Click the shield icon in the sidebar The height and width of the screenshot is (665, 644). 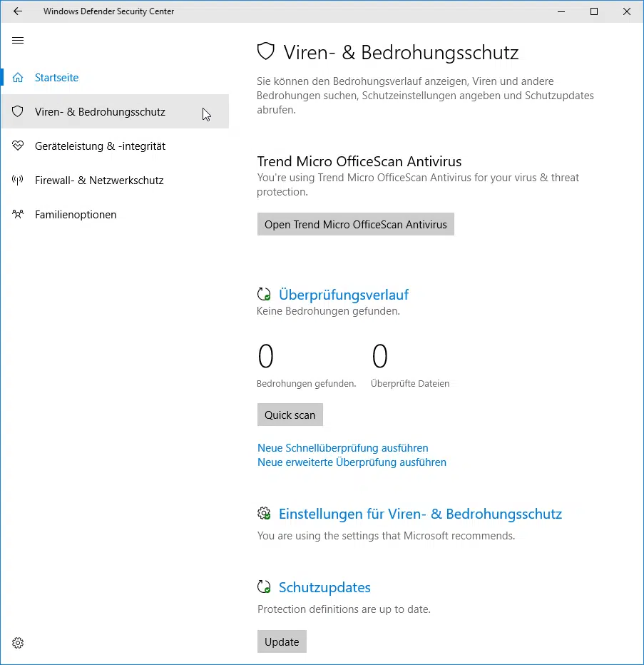(x=18, y=112)
